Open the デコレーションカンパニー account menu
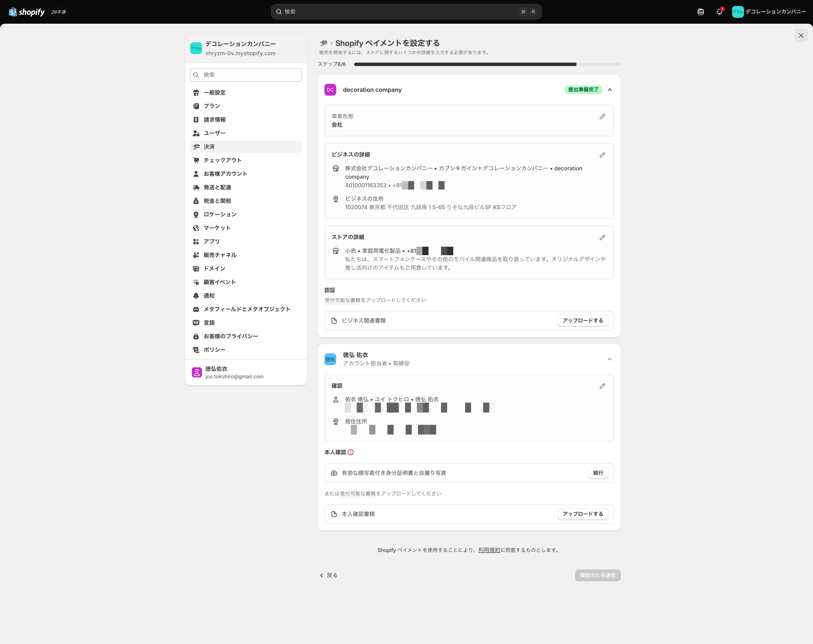The image size is (813, 644). 769,12
